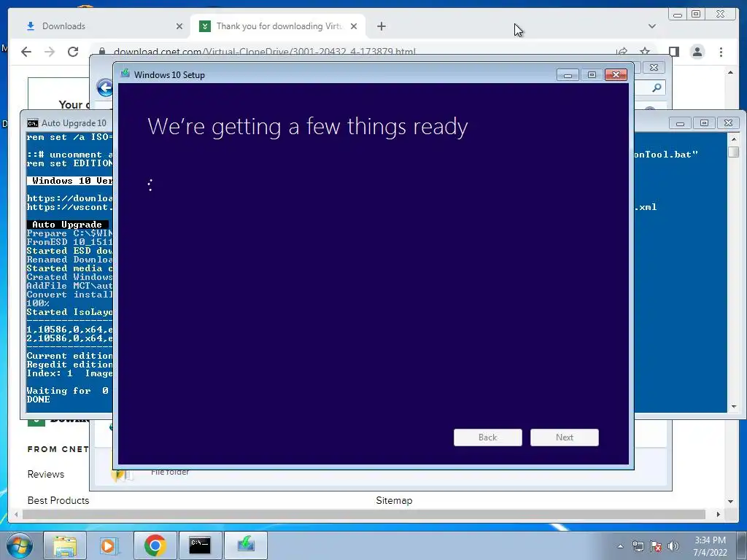The height and width of the screenshot is (560, 747).
Task: Open the Best Products link
Action: click(58, 500)
